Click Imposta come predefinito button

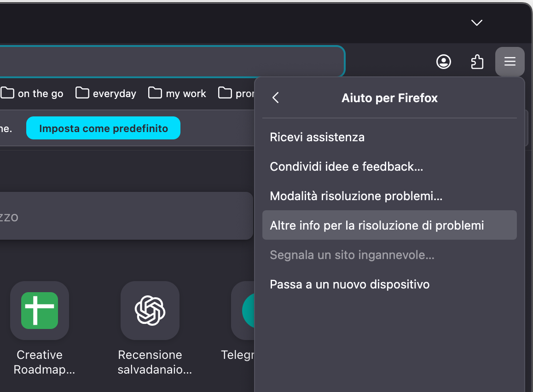[x=104, y=128]
